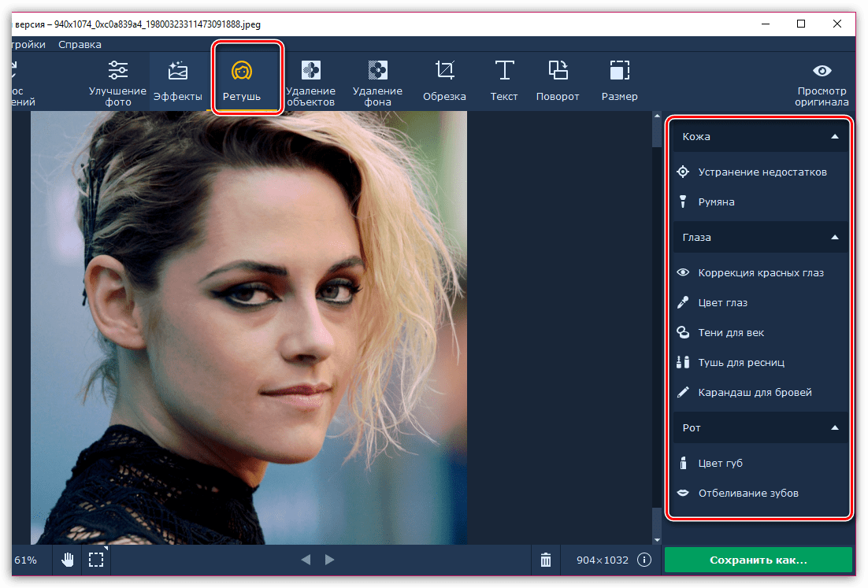Activate the hand pan tool
868x588 pixels.
(x=69, y=560)
